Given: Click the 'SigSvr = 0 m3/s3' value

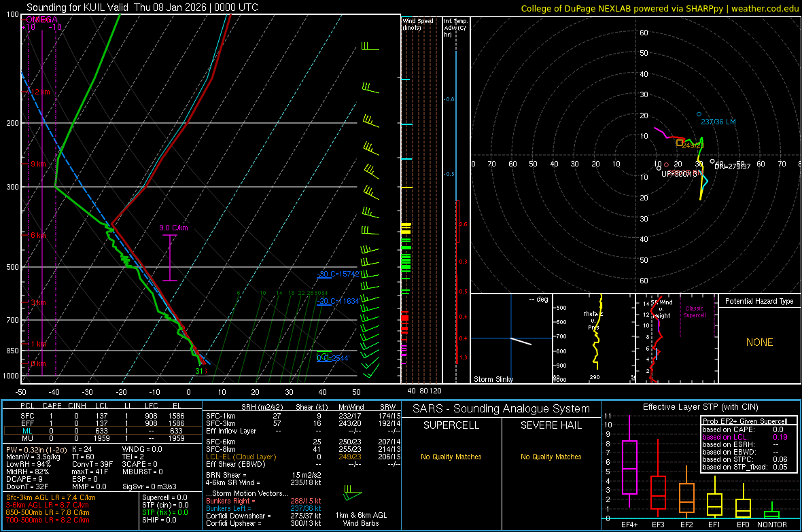Looking at the screenshot, I should point(150,486).
